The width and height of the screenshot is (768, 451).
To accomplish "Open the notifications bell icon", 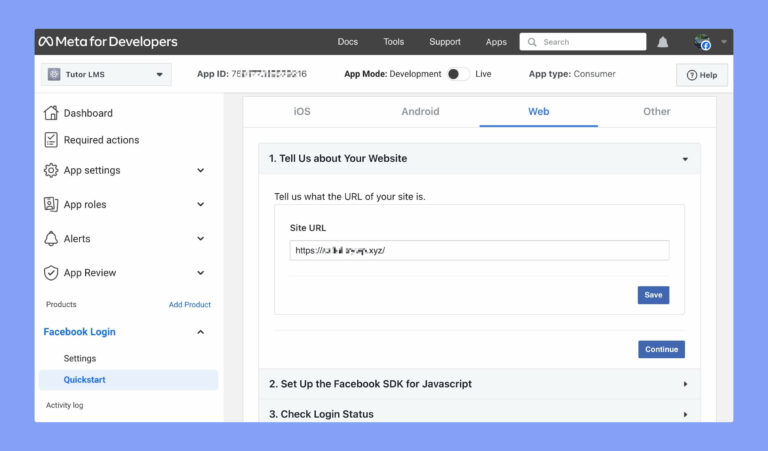I will (663, 42).
